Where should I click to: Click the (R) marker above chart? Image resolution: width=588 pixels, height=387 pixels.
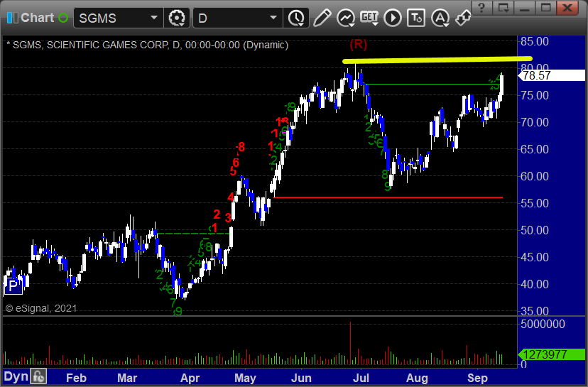[x=358, y=44]
